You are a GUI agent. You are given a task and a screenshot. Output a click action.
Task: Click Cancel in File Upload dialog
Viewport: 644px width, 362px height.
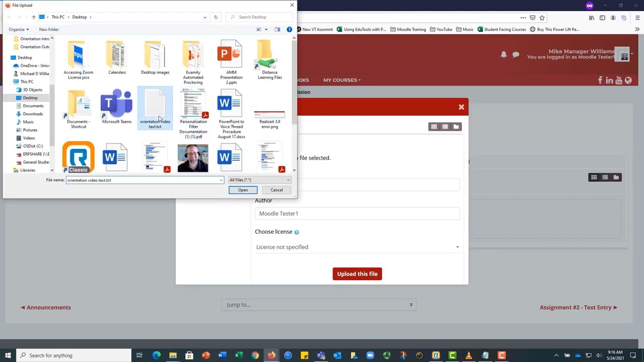pos(277,190)
